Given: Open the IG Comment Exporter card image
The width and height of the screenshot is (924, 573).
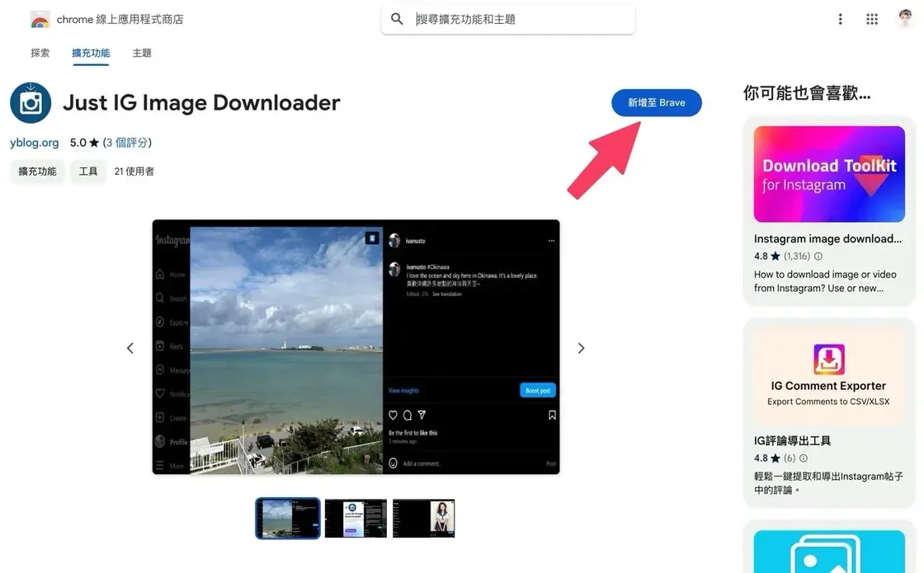Looking at the screenshot, I should pyautogui.click(x=829, y=377).
